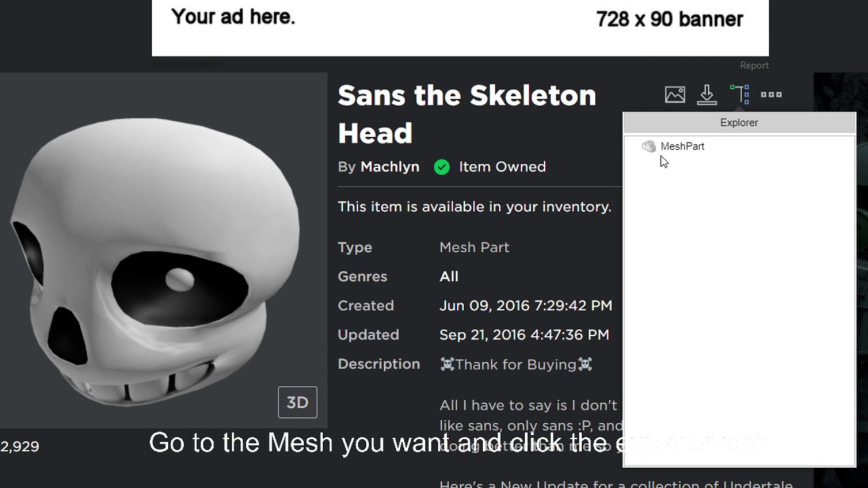Click the Sans skull preview thumbnail
This screenshot has height=488, width=868.
[156, 258]
